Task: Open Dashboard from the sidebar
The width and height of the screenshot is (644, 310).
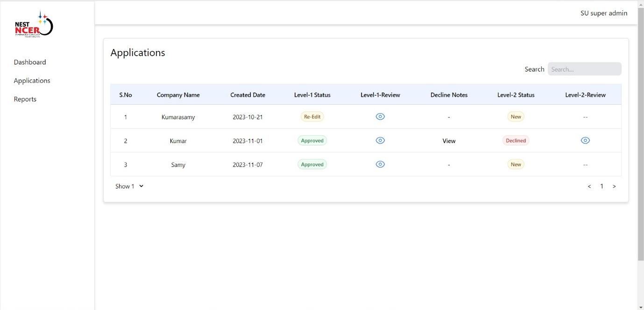Action: click(30, 62)
